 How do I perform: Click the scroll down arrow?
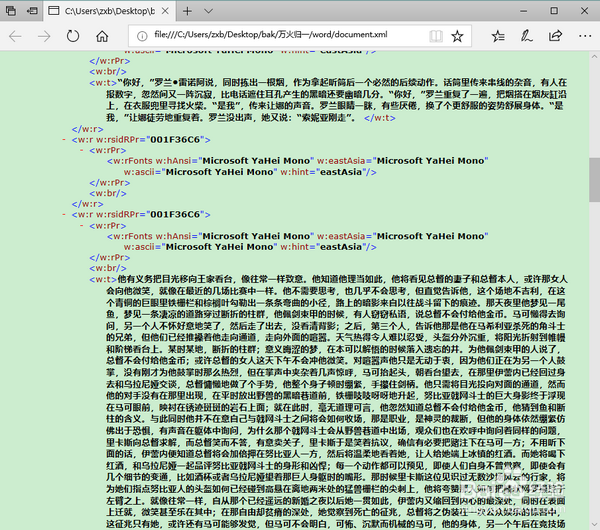pos(594,525)
